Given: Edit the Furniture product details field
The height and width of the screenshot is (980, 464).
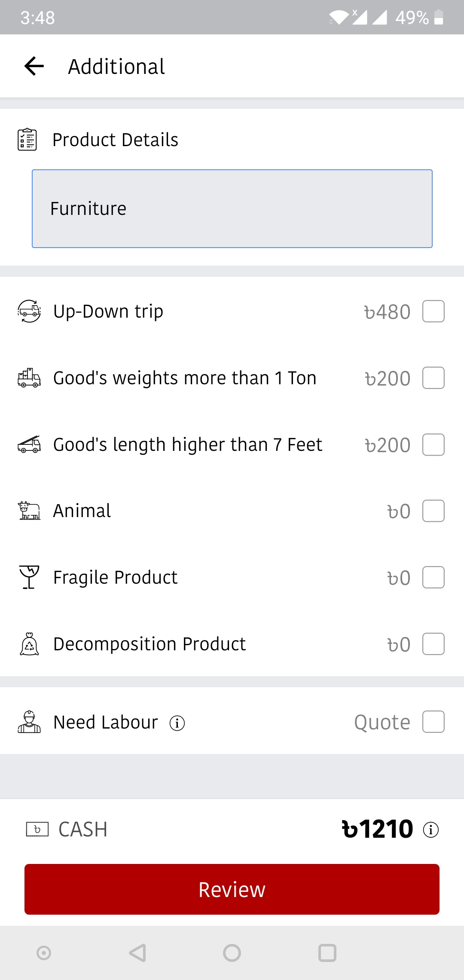Looking at the screenshot, I should point(232,208).
